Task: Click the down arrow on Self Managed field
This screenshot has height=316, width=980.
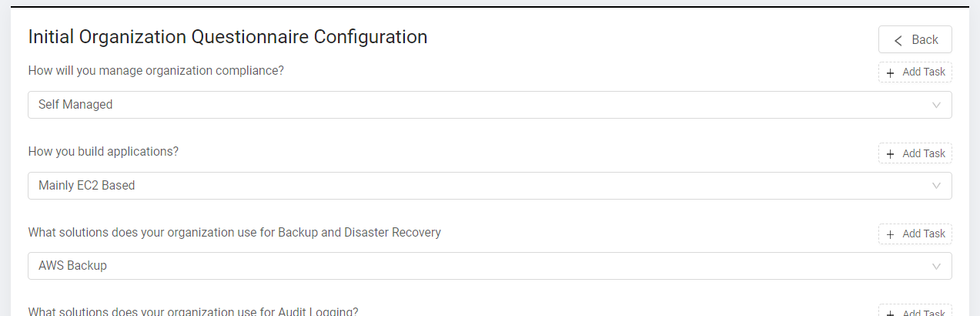Action: 936,105
